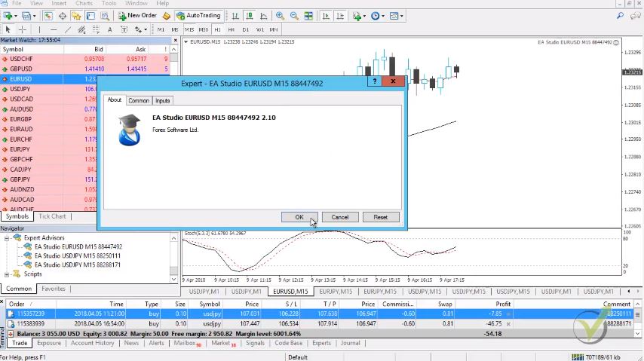644x361 pixels.
Task: Click the New Order button
Action: [137, 16]
